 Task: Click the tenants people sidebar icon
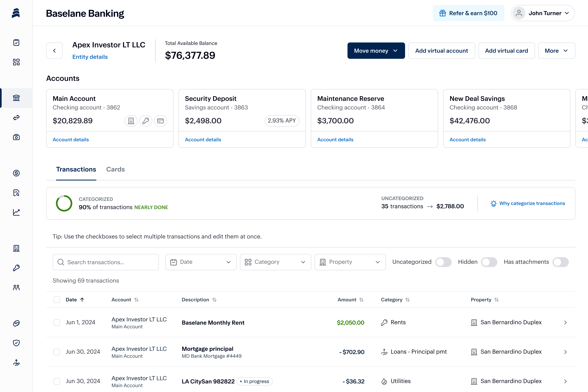pyautogui.click(x=16, y=287)
